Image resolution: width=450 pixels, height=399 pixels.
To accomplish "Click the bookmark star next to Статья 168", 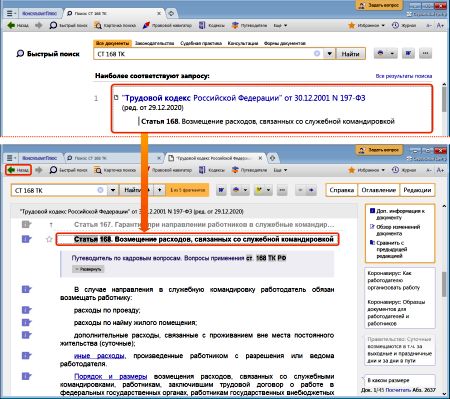I will coord(49,239).
